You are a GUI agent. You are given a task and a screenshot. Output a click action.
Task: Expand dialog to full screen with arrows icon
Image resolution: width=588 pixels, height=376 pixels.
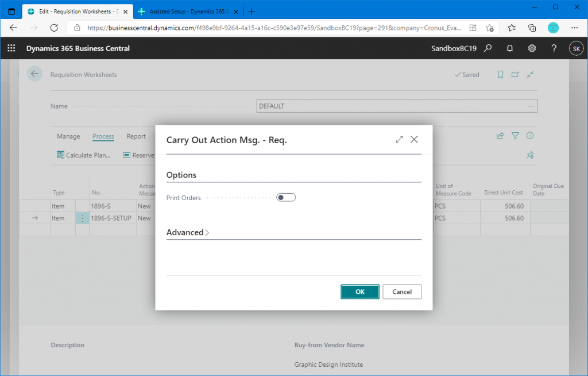pyautogui.click(x=399, y=140)
